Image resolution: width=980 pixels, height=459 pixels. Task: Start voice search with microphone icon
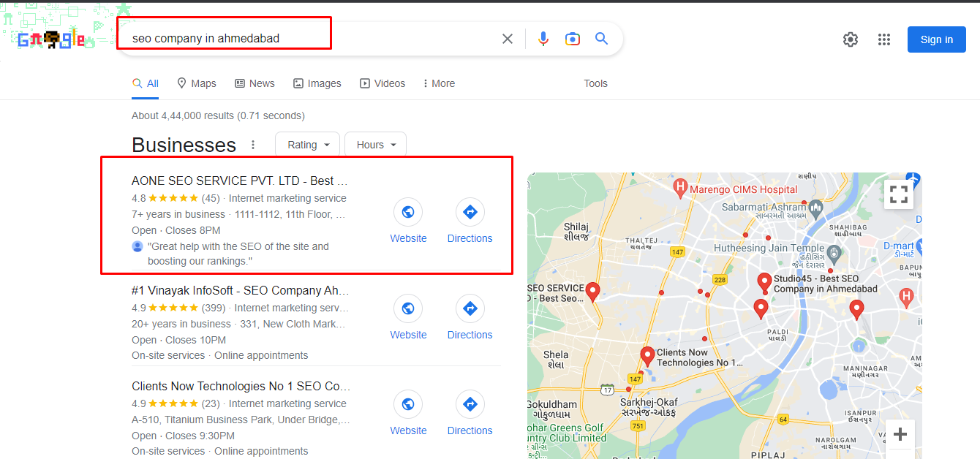[543, 39]
